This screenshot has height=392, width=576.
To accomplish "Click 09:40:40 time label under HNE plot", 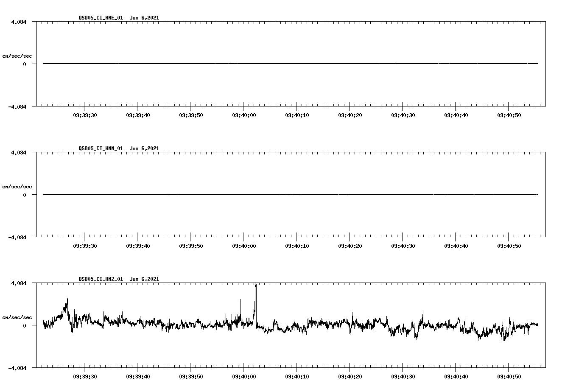I will point(456,115).
